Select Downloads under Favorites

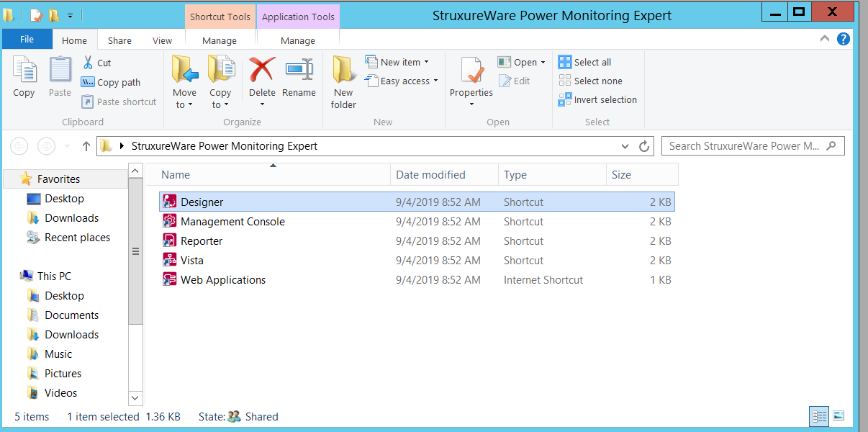[x=72, y=218]
